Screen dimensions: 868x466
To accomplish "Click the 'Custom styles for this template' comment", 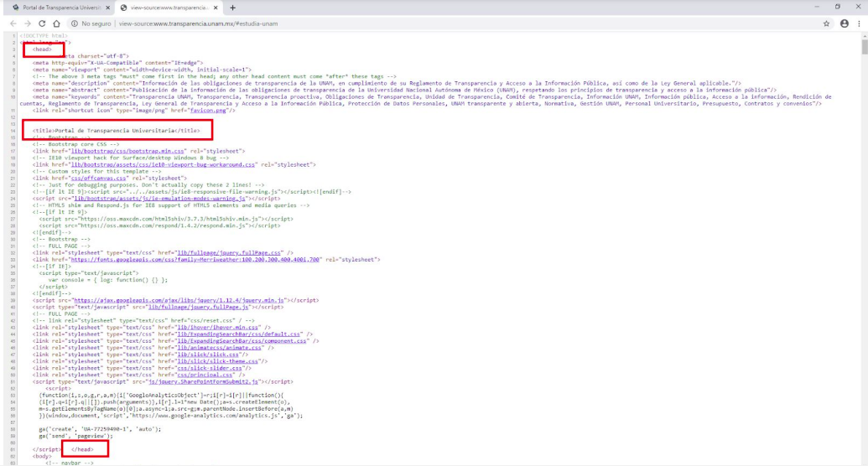I will pyautogui.click(x=97, y=172).
